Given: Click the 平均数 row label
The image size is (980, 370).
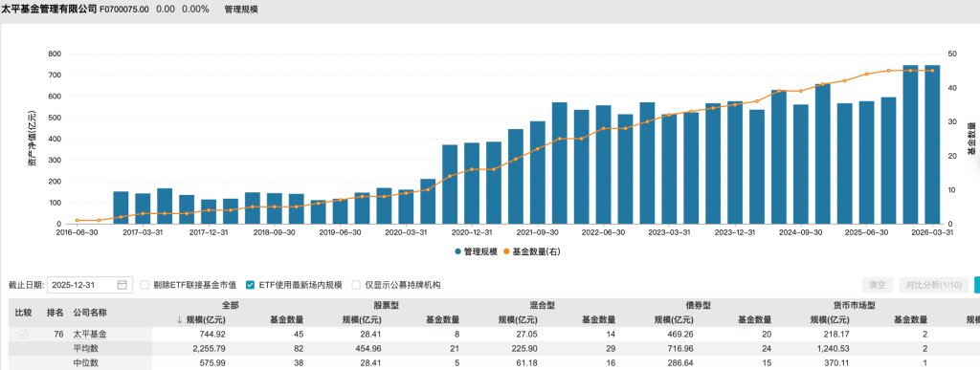Looking at the screenshot, I should click(85, 348).
